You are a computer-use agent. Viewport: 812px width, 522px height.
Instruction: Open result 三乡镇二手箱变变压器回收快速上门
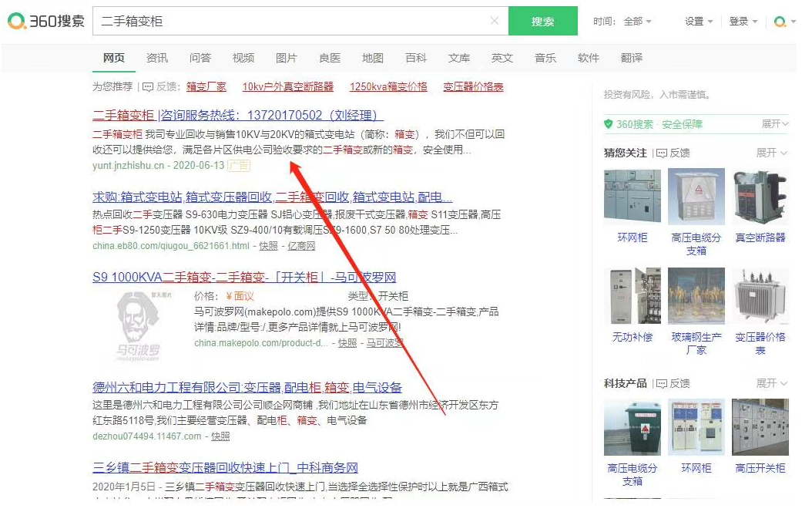pyautogui.click(x=225, y=467)
